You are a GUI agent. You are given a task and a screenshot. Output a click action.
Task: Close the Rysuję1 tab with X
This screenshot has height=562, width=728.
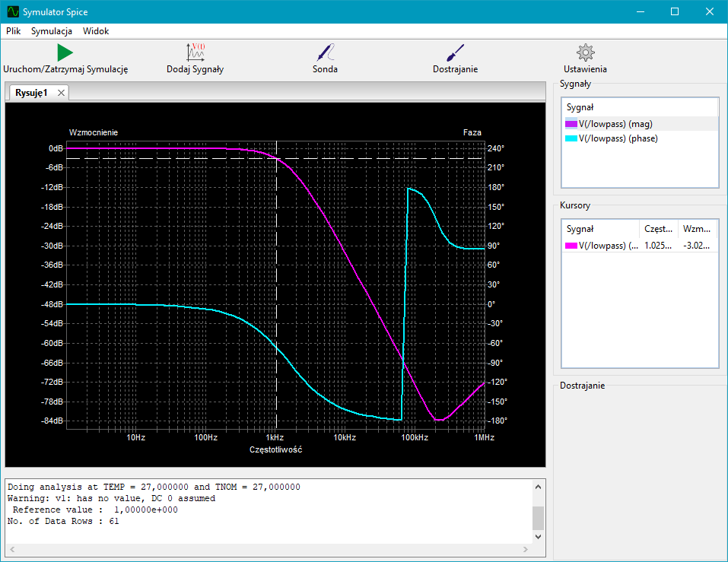(x=62, y=93)
